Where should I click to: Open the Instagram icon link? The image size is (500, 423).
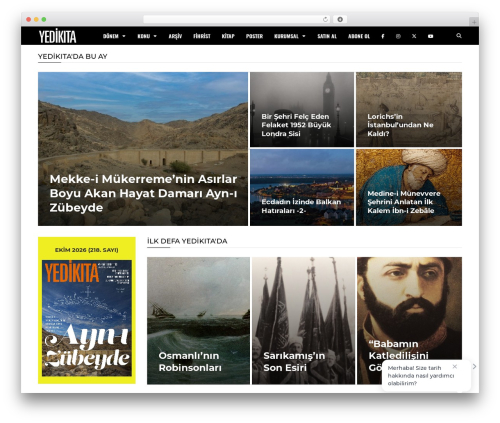(x=398, y=36)
